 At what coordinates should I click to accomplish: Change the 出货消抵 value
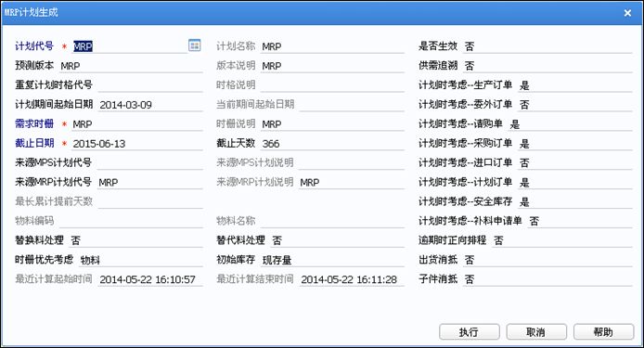click(x=547, y=260)
